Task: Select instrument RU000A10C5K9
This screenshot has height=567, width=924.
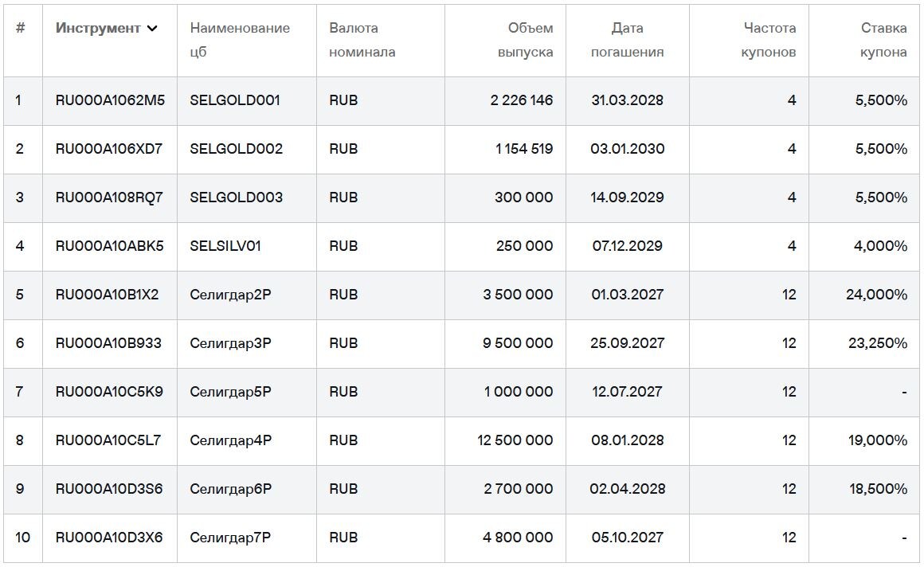Action: click(109, 392)
